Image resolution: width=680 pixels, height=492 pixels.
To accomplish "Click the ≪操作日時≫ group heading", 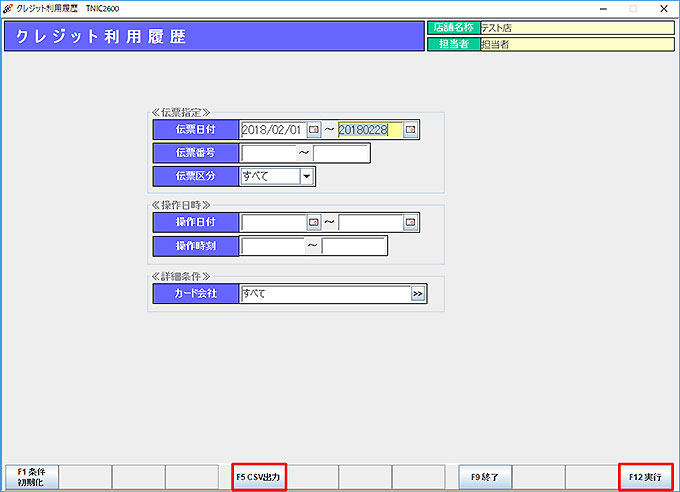I will (180, 205).
